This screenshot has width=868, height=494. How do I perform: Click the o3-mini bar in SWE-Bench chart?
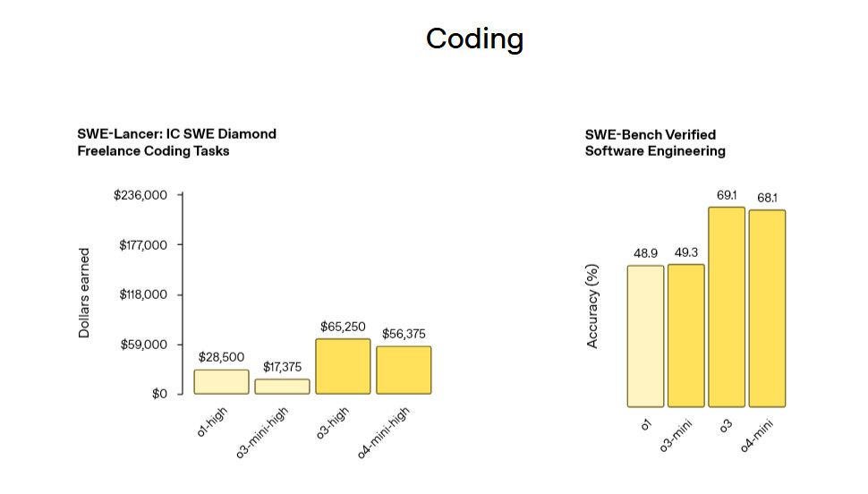pyautogui.click(x=685, y=335)
